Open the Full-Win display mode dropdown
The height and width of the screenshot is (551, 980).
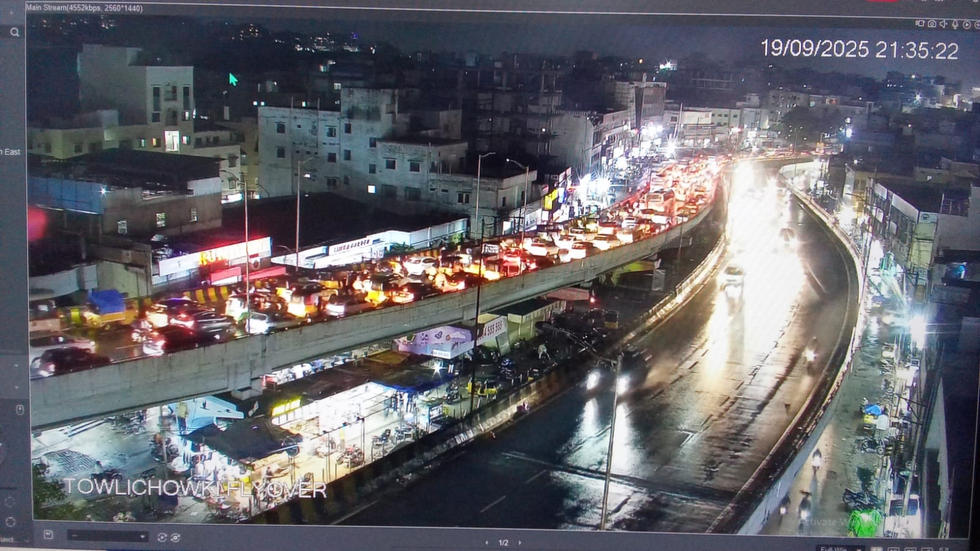[x=839, y=548]
